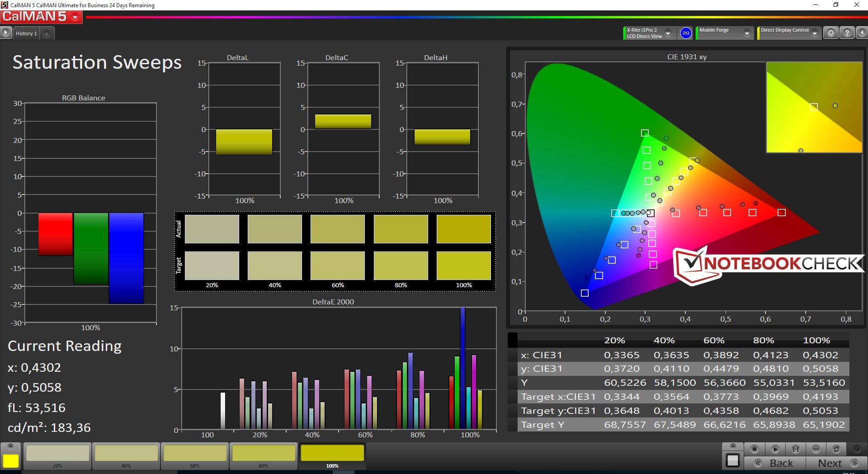The image size is (868, 474).
Task: Click the 100% column header in data table
Action: (x=816, y=340)
